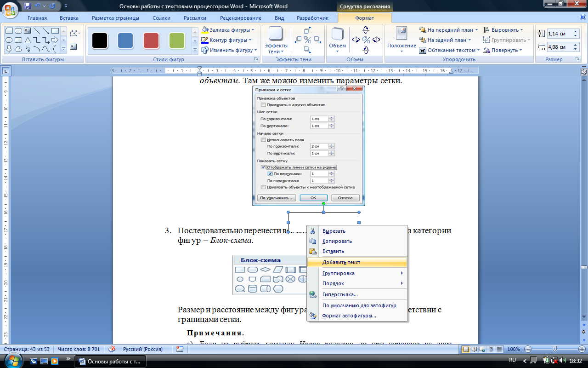This screenshot has height=368, width=588.
Task: Tilt 3D effect right
Action: pyautogui.click(x=376, y=40)
